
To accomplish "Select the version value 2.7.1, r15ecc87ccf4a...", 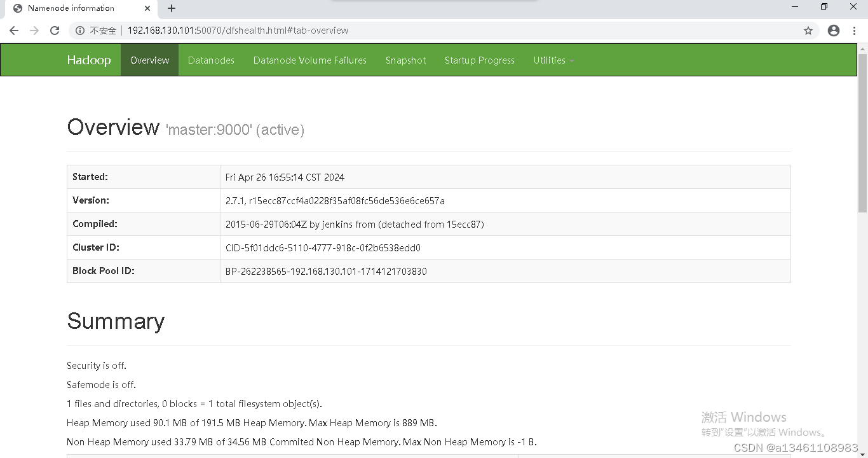I will click(335, 201).
